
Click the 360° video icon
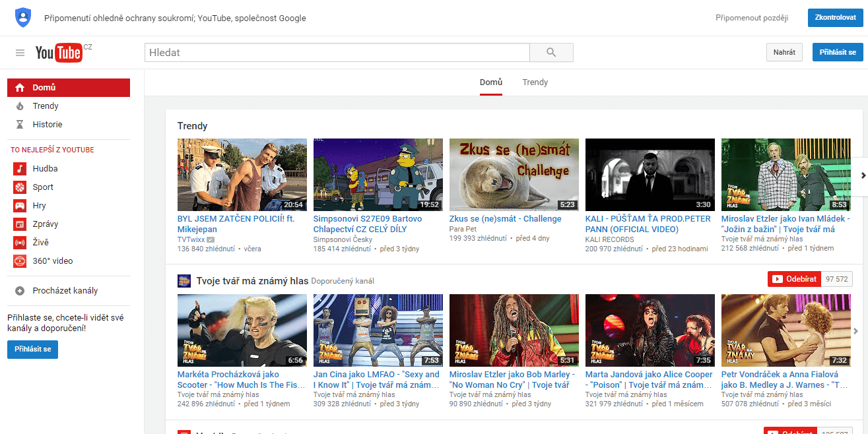20,261
